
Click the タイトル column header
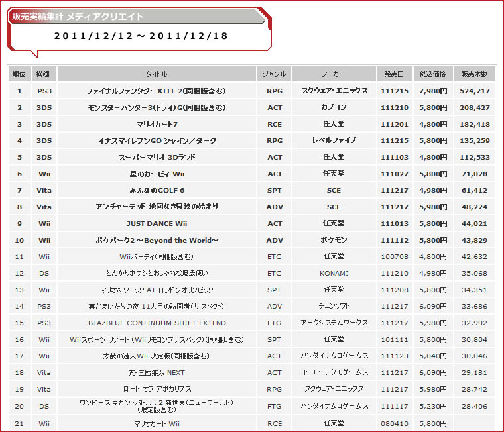(x=157, y=74)
